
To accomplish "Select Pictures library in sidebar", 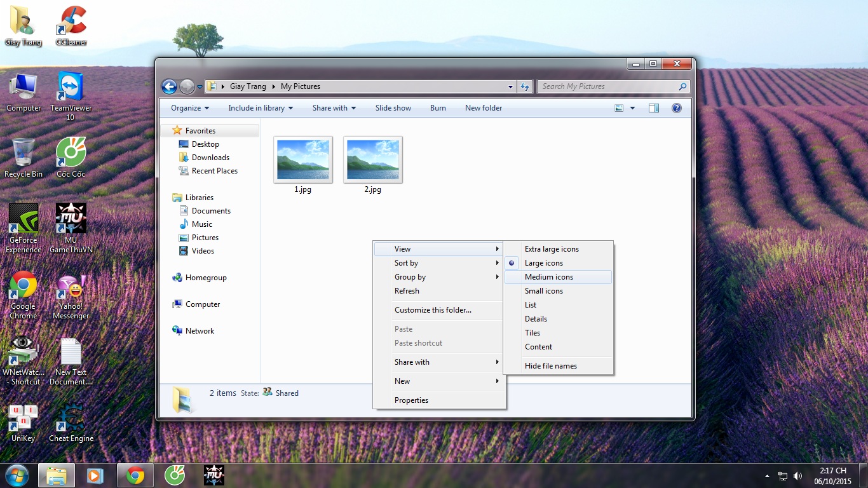I will tap(205, 238).
